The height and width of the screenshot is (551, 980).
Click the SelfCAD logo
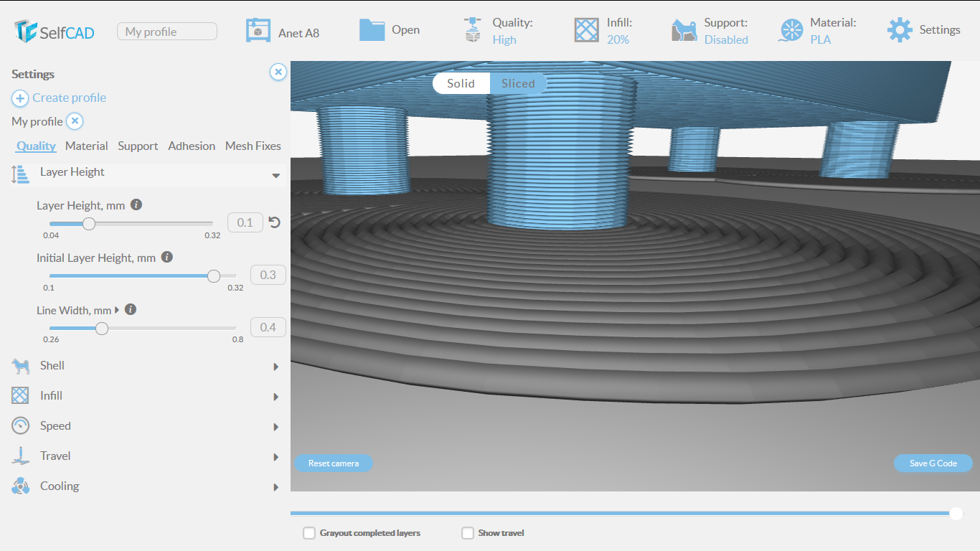(x=54, y=31)
